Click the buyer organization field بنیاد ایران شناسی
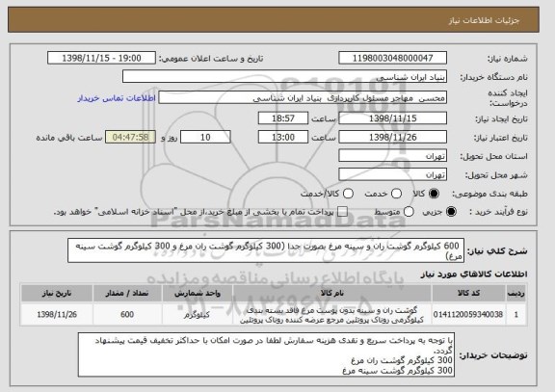The image size is (555, 392). pyautogui.click(x=284, y=77)
